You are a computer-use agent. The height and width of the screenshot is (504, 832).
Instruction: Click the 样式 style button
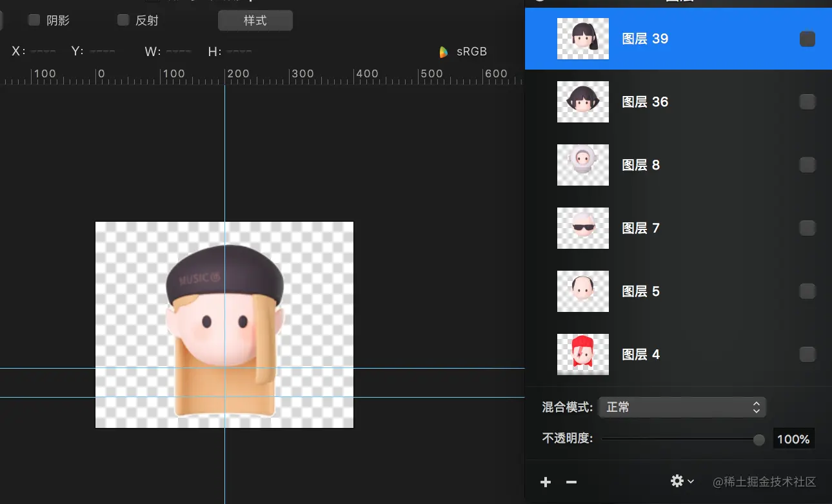pyautogui.click(x=255, y=21)
